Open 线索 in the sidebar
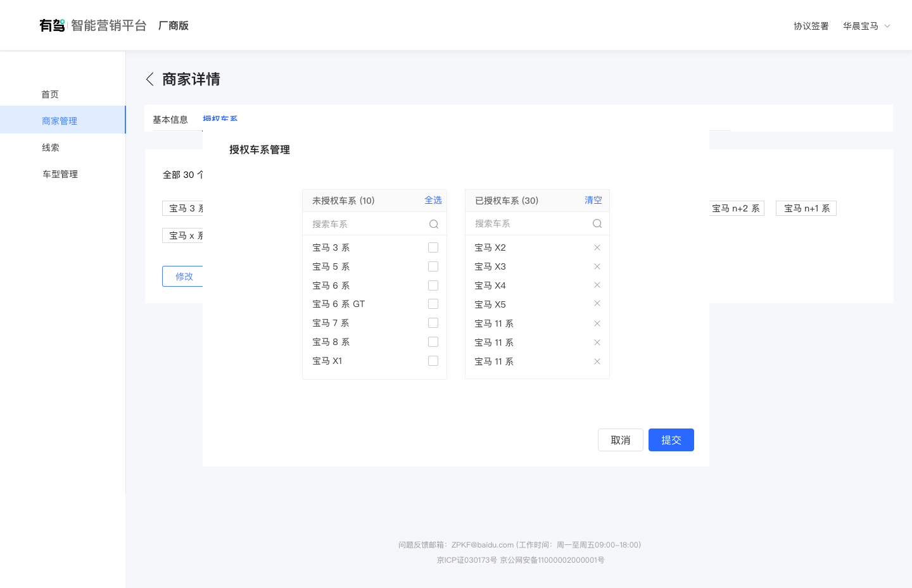This screenshot has height=588, width=912. point(51,147)
